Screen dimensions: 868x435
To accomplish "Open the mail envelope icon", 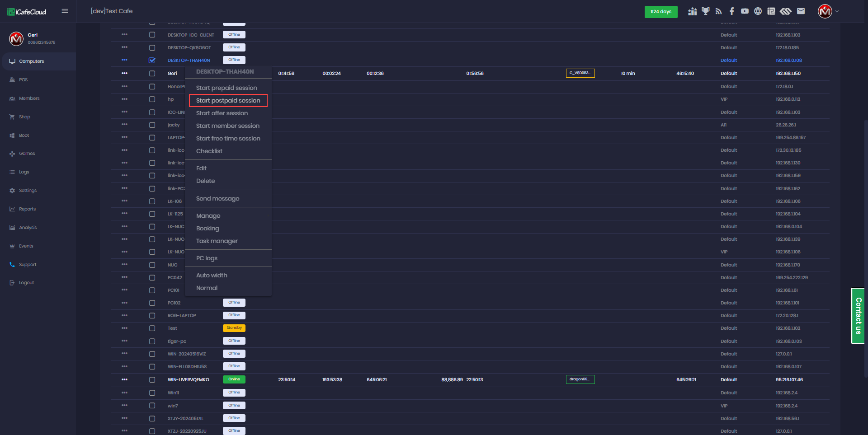I will point(801,11).
